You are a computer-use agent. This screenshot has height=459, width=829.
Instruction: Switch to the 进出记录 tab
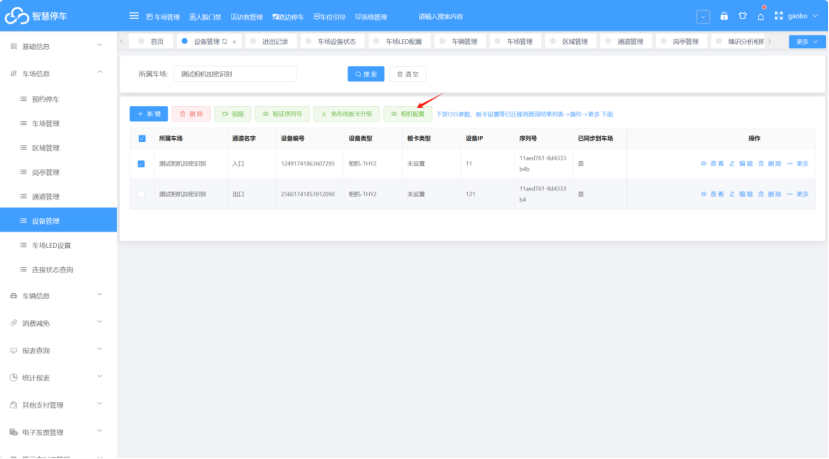(271, 41)
